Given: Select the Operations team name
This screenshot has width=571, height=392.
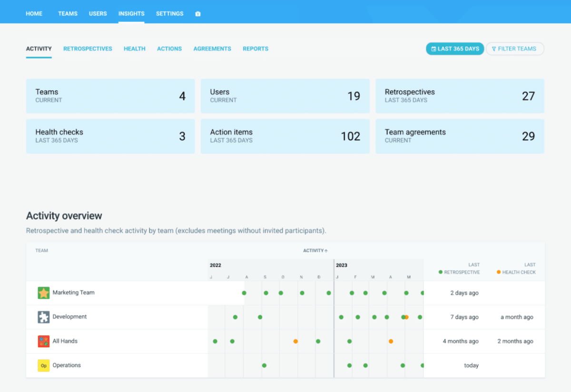Looking at the screenshot, I should click(67, 365).
